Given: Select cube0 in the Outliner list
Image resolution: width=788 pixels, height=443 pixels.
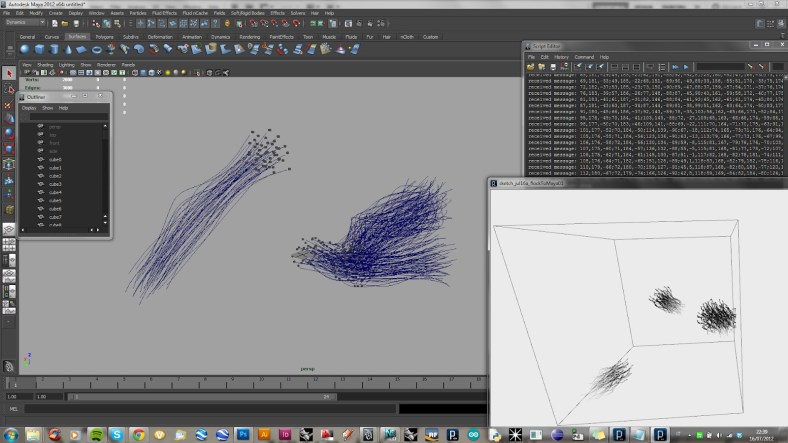Looking at the screenshot, I should coord(55,159).
